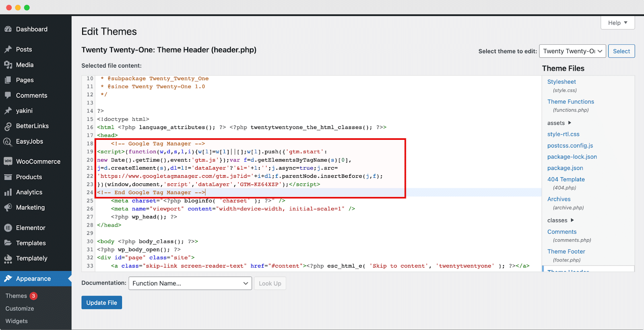
Task: Click code line 17 with head tag
Action: [x=107, y=135]
